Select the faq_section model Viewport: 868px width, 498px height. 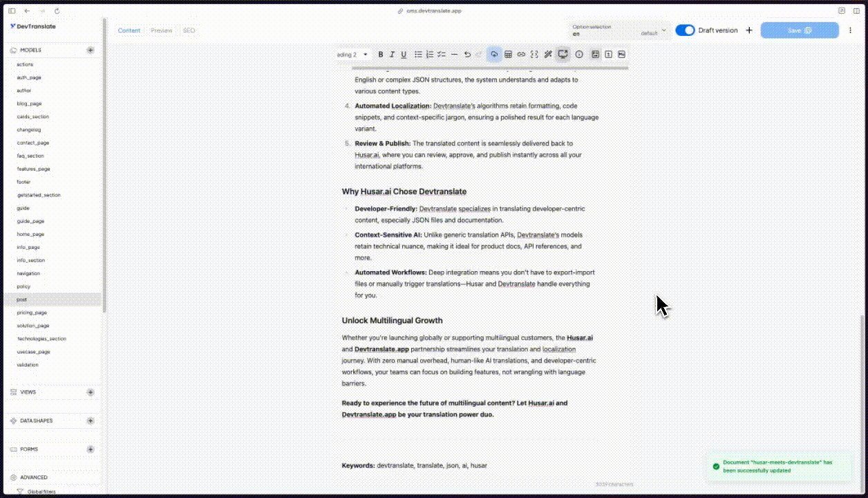(x=30, y=156)
